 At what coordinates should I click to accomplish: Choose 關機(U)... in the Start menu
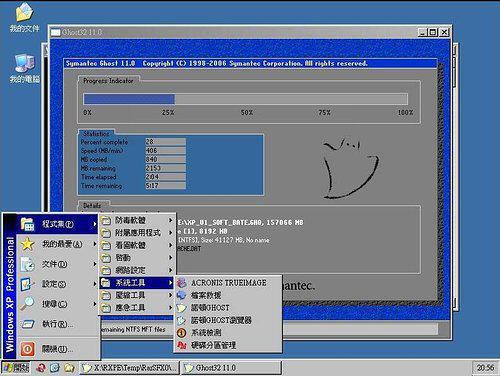click(58, 349)
